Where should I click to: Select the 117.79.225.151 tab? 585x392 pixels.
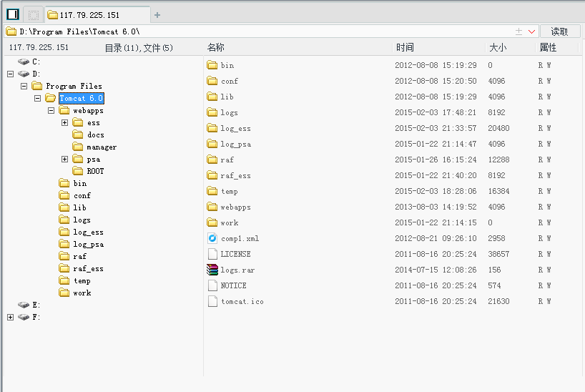pyautogui.click(x=99, y=15)
